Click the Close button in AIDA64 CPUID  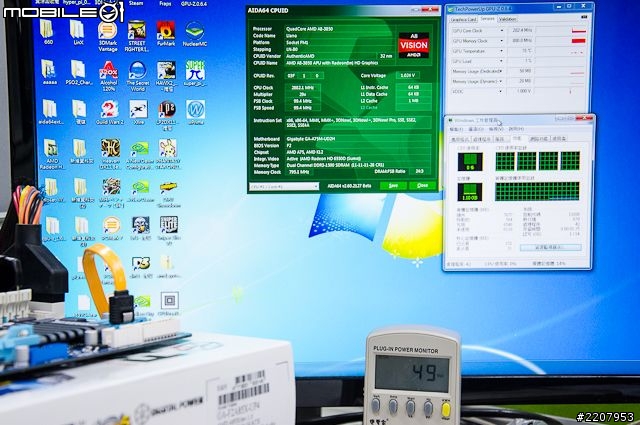point(422,185)
